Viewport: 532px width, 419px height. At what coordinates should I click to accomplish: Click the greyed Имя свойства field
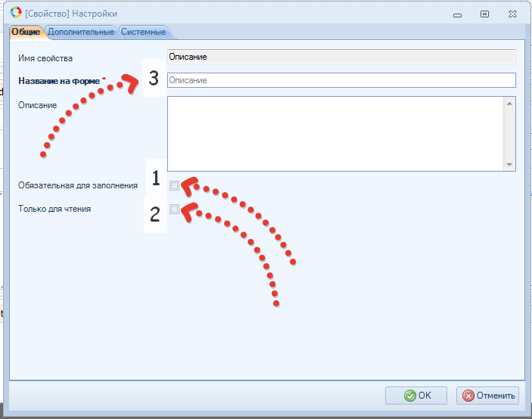341,56
